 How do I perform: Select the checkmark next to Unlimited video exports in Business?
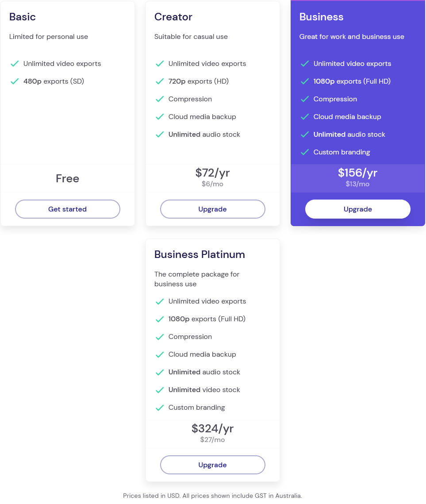pyautogui.click(x=305, y=64)
